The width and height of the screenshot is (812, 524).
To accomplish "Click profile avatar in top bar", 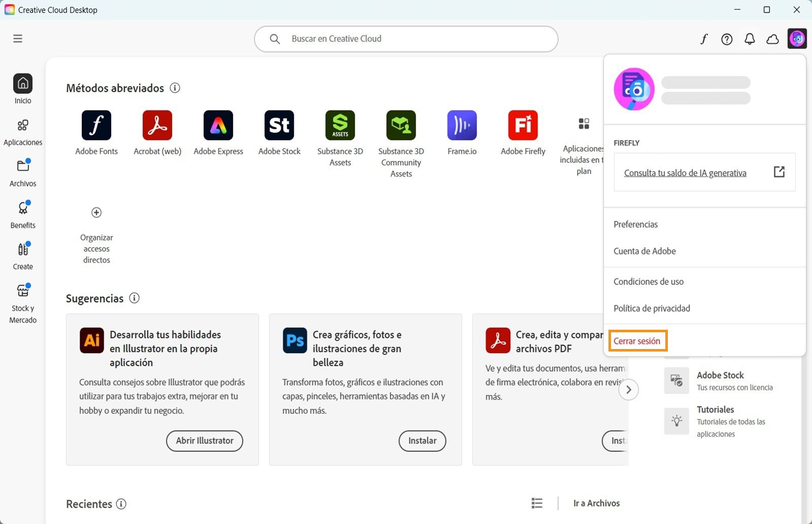I will pyautogui.click(x=797, y=39).
